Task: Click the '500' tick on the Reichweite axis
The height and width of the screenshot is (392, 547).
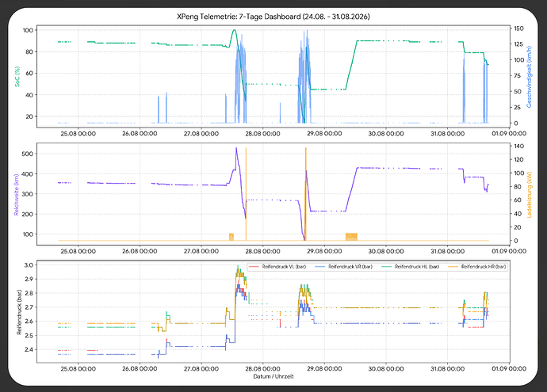Action: click(28, 154)
